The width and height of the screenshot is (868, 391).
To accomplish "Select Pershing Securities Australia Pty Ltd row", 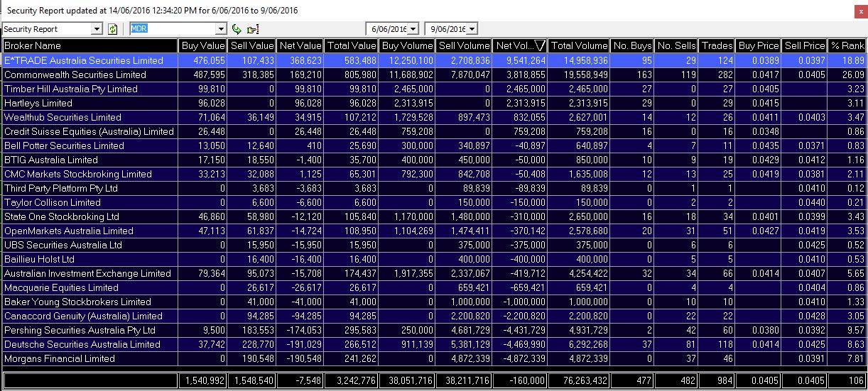I will pos(434,330).
